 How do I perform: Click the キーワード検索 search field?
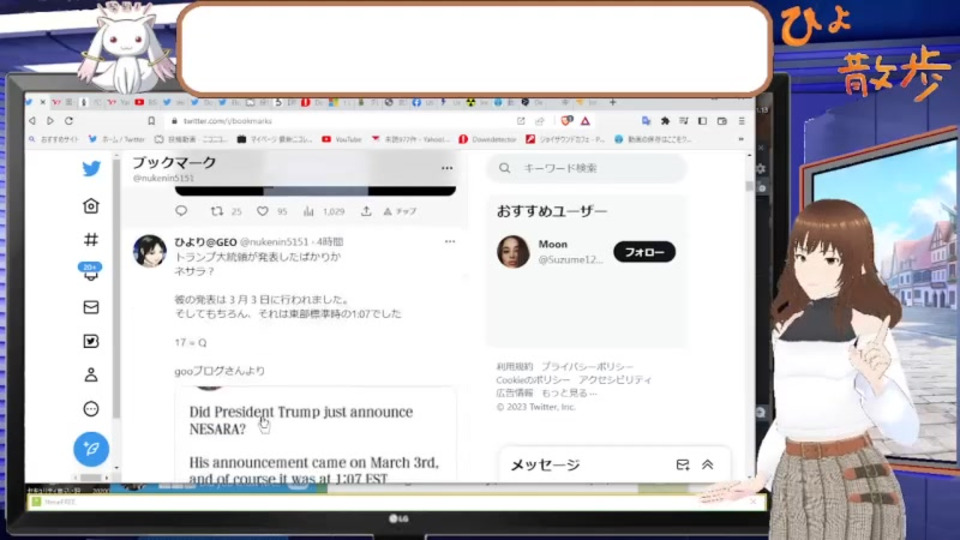pyautogui.click(x=587, y=168)
